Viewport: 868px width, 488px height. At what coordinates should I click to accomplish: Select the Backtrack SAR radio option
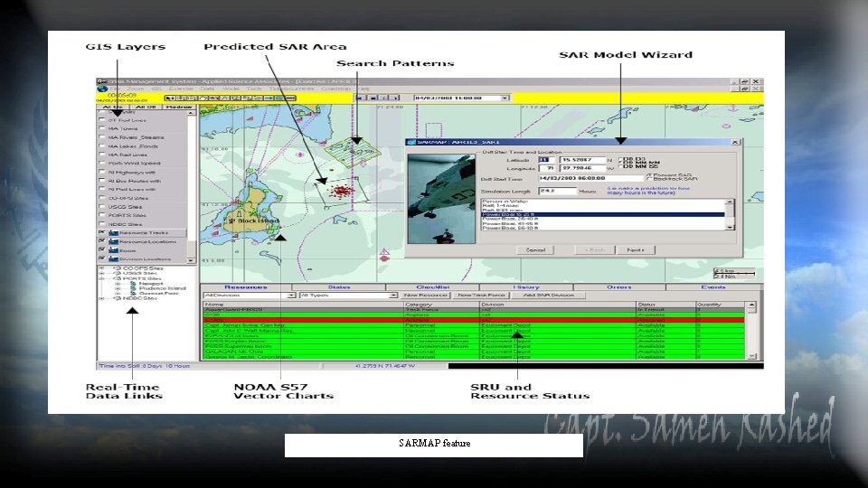click(x=649, y=179)
